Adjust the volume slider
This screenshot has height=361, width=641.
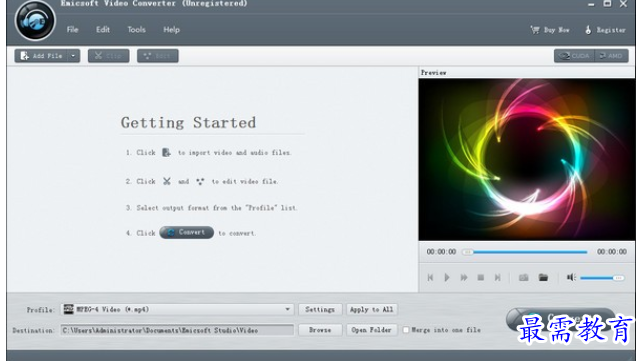[x=602, y=278]
